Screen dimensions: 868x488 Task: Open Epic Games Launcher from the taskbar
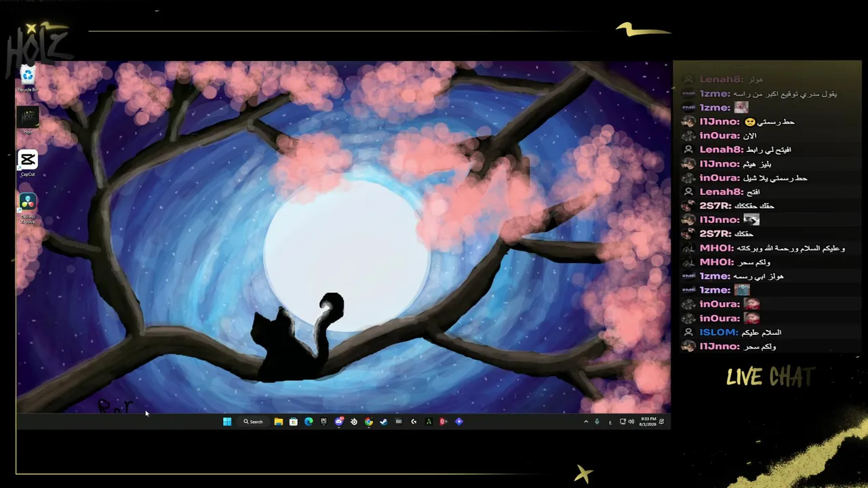323,422
